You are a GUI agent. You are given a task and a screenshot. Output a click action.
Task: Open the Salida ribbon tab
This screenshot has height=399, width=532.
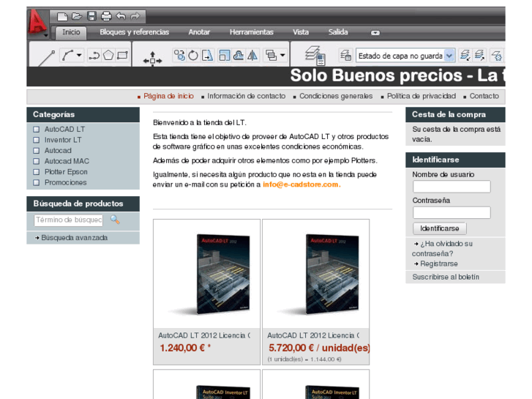point(338,32)
